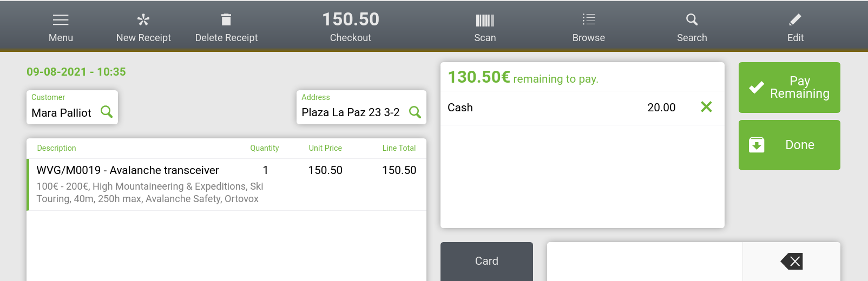Select the Cash payment row
Image resolution: width=868 pixels, height=281 pixels.
541,108
